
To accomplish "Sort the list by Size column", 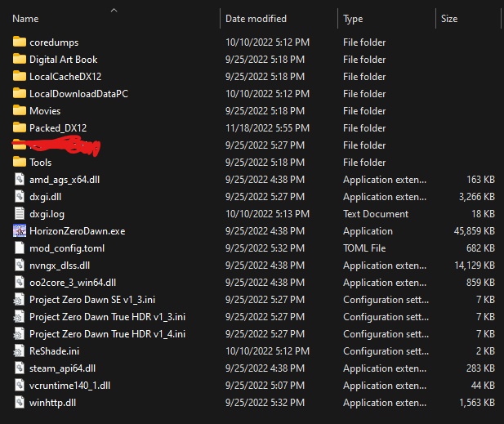I will (449, 19).
